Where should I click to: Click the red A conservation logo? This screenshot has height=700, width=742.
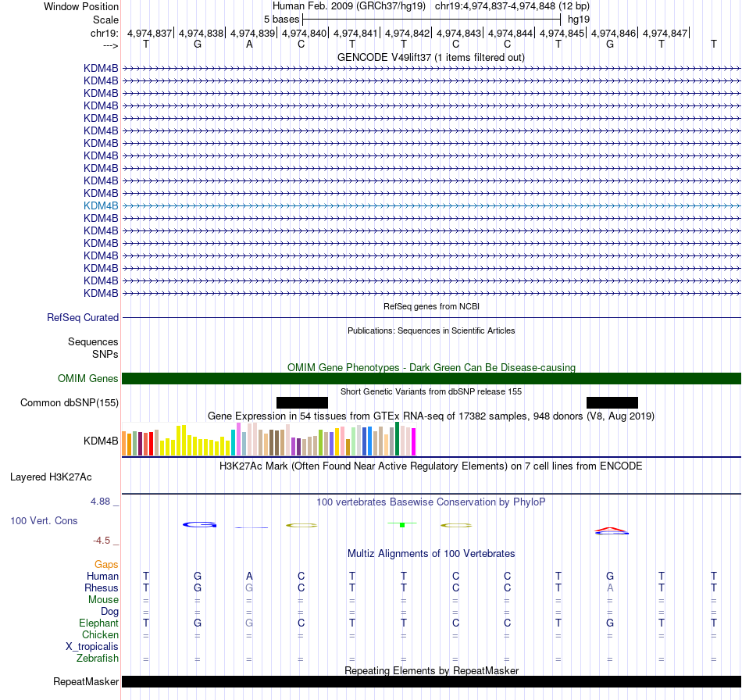coord(612,529)
